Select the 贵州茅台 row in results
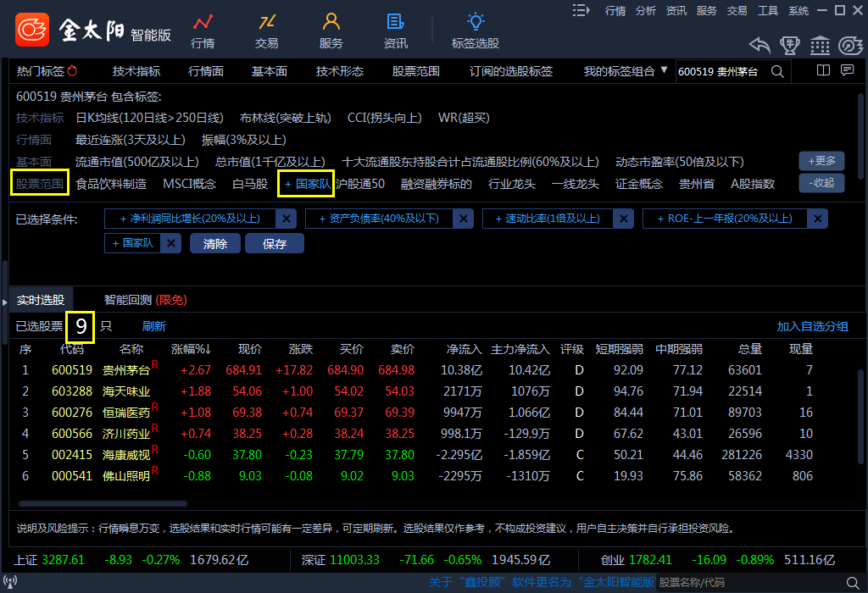Screen dimensions: 868x593 coord(433,369)
